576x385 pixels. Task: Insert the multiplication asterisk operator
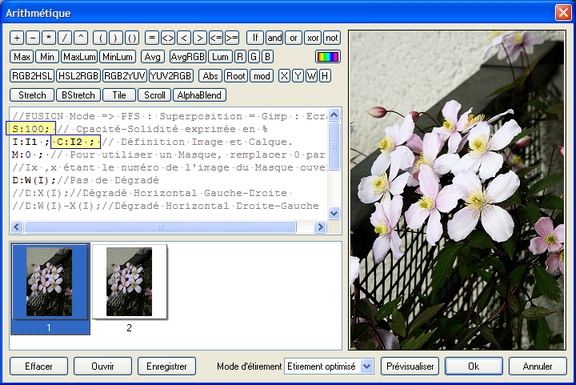coord(48,38)
